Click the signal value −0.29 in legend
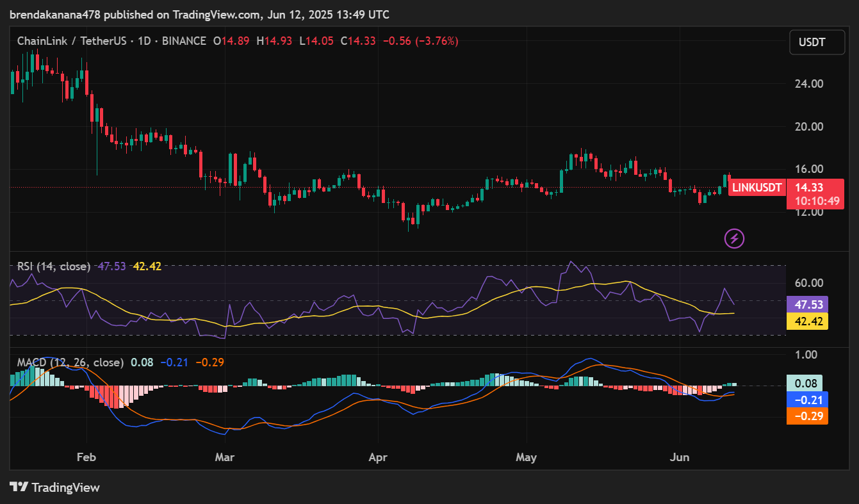Image resolution: width=859 pixels, height=504 pixels. click(x=209, y=362)
